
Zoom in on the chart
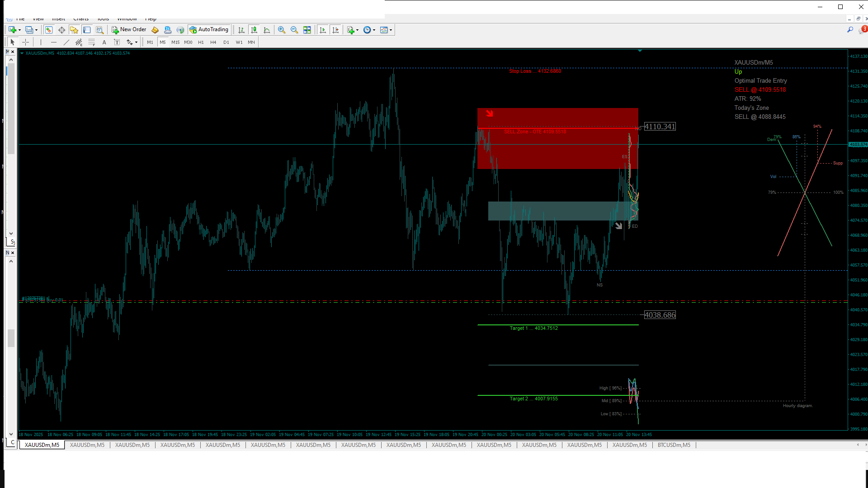tap(282, 30)
